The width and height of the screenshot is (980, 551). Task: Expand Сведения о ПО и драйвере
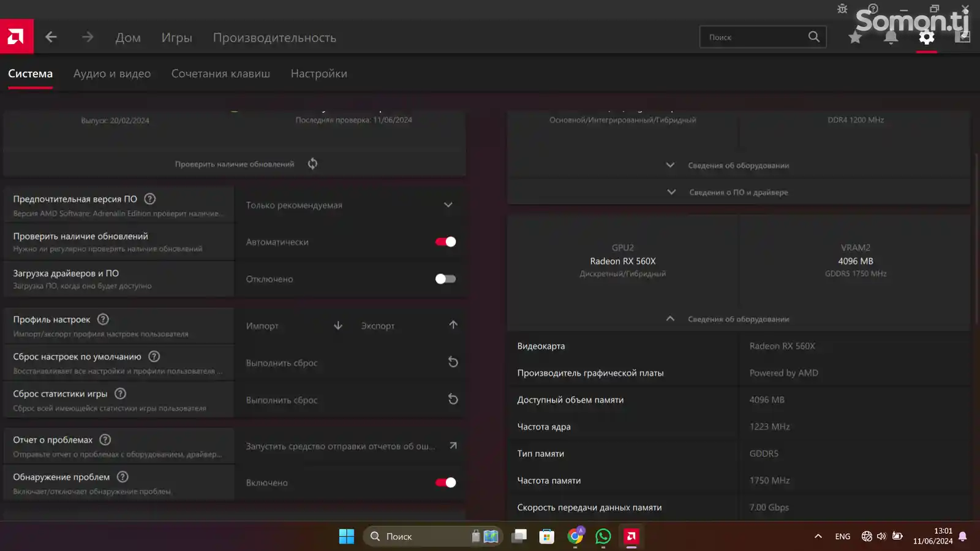[739, 192]
